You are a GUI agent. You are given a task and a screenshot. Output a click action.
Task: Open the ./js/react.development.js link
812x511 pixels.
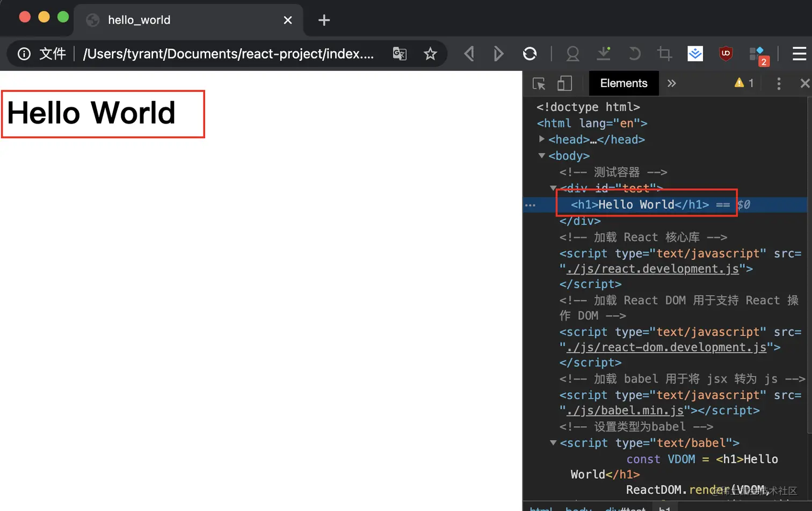[x=653, y=269]
